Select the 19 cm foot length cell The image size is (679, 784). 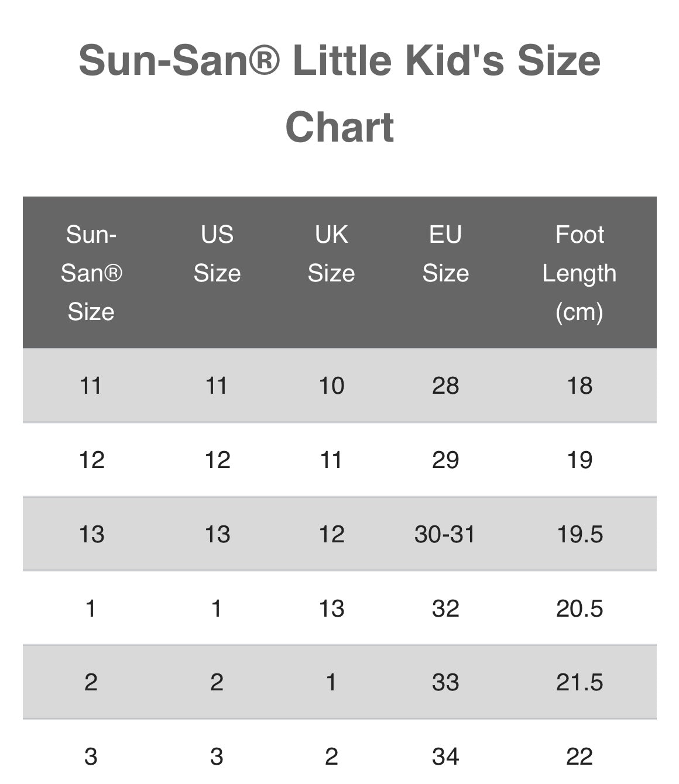pyautogui.click(x=579, y=460)
